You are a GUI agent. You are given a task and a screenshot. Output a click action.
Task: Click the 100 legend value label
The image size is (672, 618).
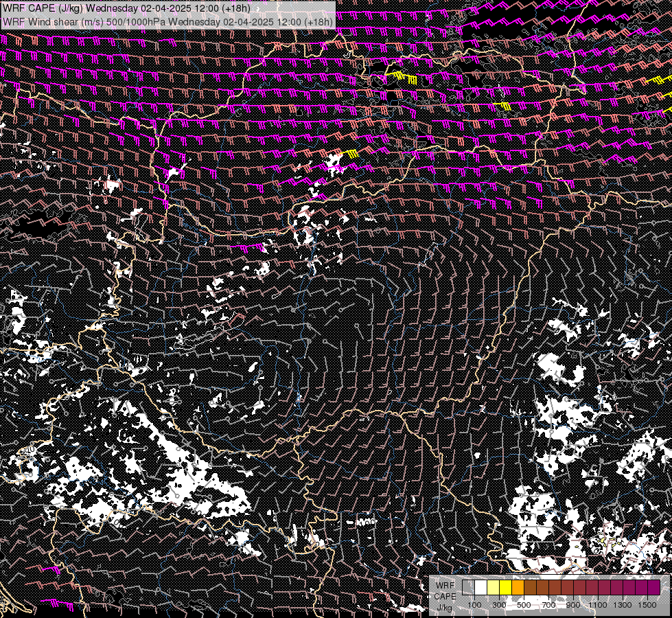(x=474, y=605)
